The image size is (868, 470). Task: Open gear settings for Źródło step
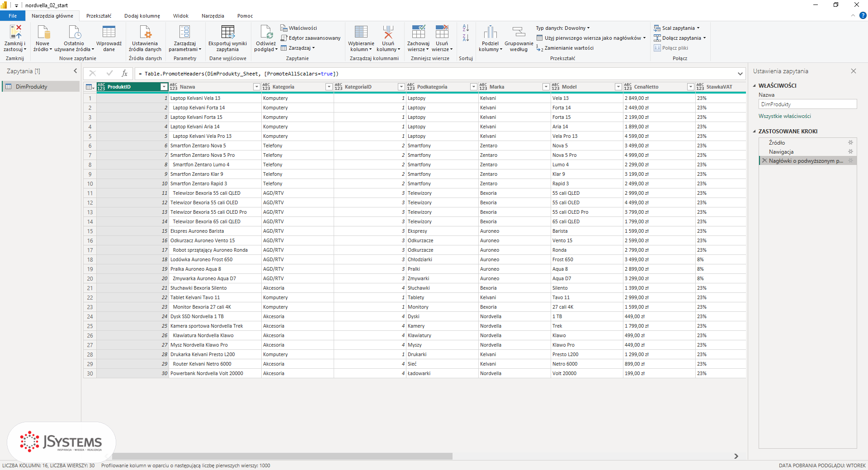point(850,142)
